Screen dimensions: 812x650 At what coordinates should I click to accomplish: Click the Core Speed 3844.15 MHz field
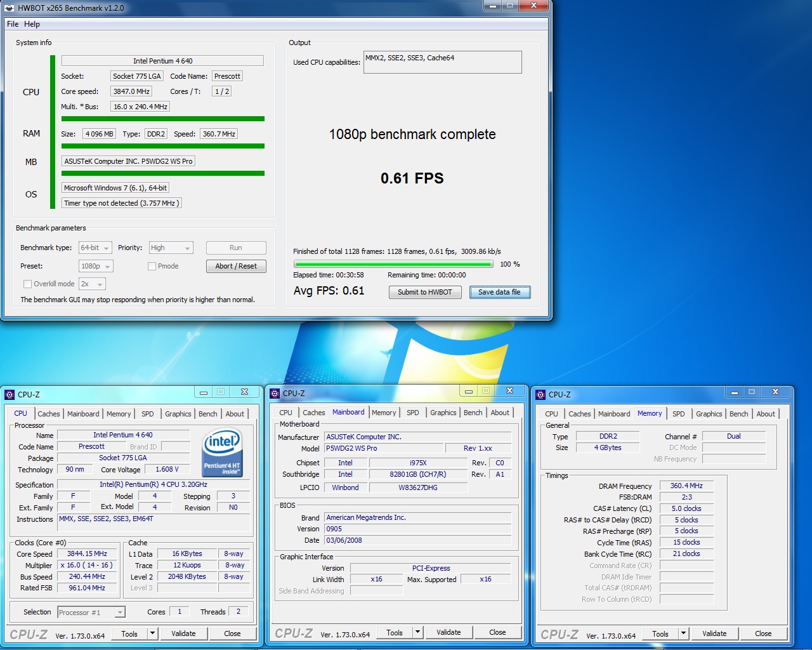pos(87,554)
